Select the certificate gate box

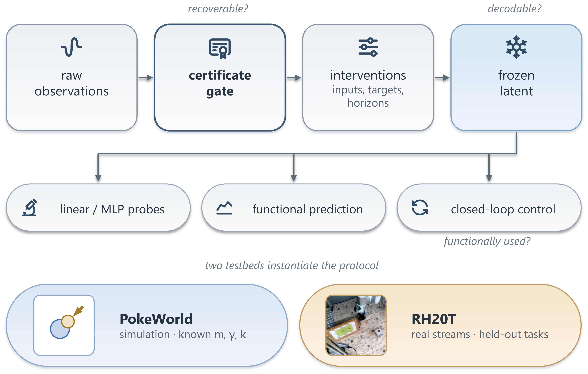tap(220, 78)
